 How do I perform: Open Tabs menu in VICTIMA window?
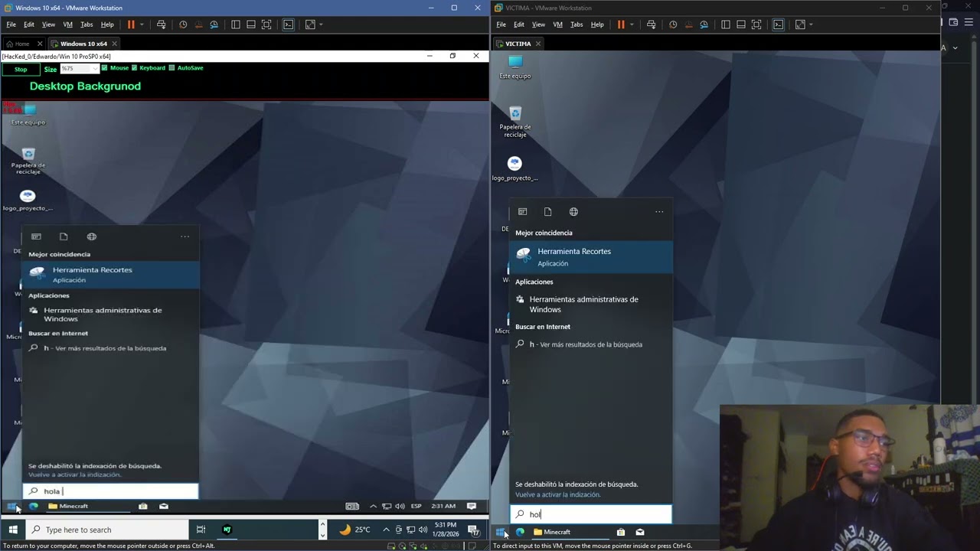[577, 24]
